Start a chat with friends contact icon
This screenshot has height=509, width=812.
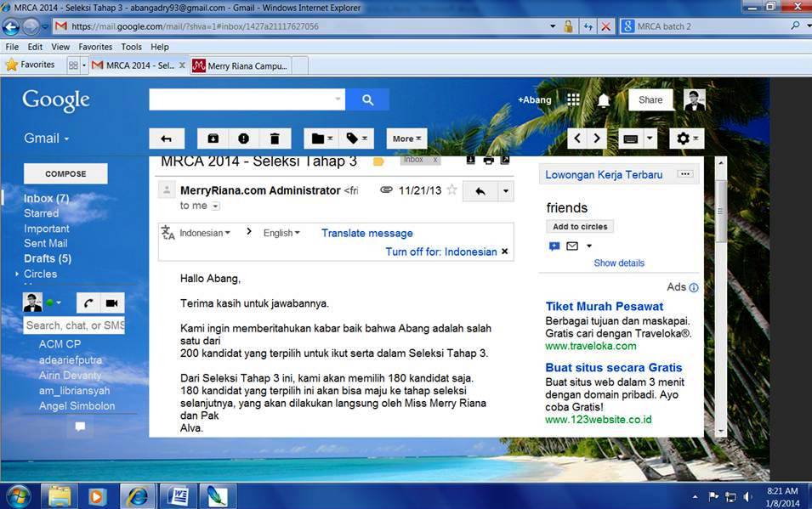(x=554, y=246)
